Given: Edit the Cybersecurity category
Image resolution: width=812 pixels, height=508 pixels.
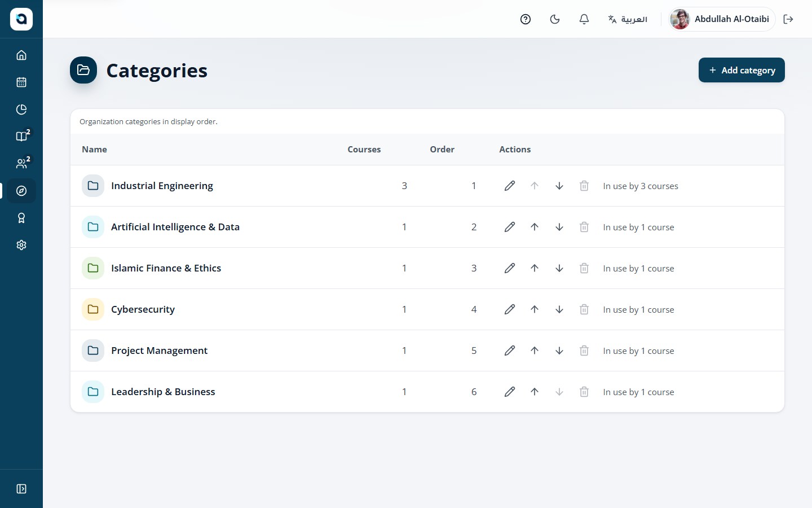Looking at the screenshot, I should tap(510, 309).
